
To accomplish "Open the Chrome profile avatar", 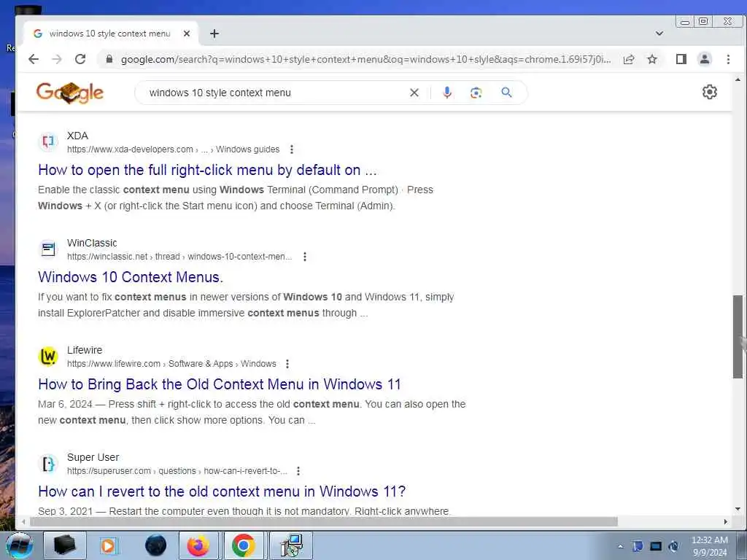I will coord(705,59).
